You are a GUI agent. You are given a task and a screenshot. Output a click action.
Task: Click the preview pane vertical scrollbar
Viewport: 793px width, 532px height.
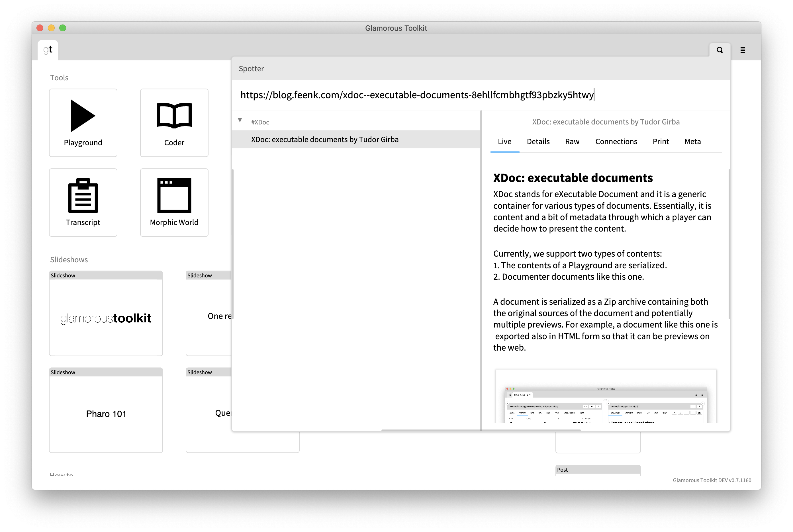729,244
